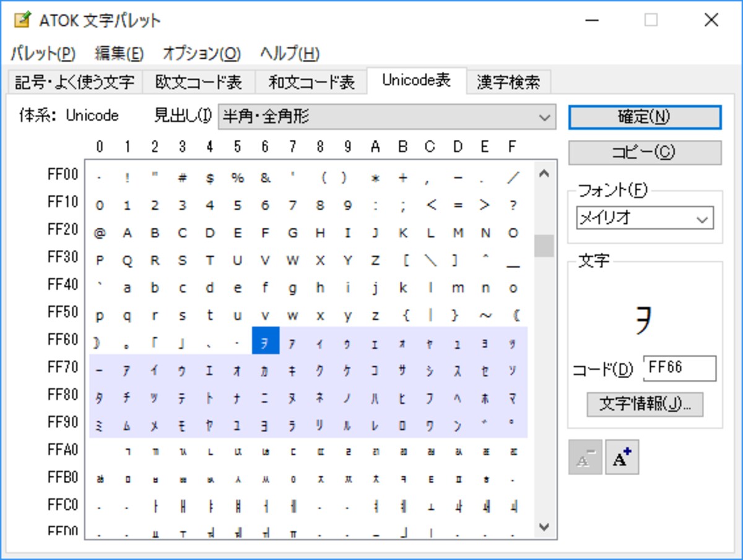743x560 pixels.
Task: Select the ％ percent character cell
Action: click(238, 178)
